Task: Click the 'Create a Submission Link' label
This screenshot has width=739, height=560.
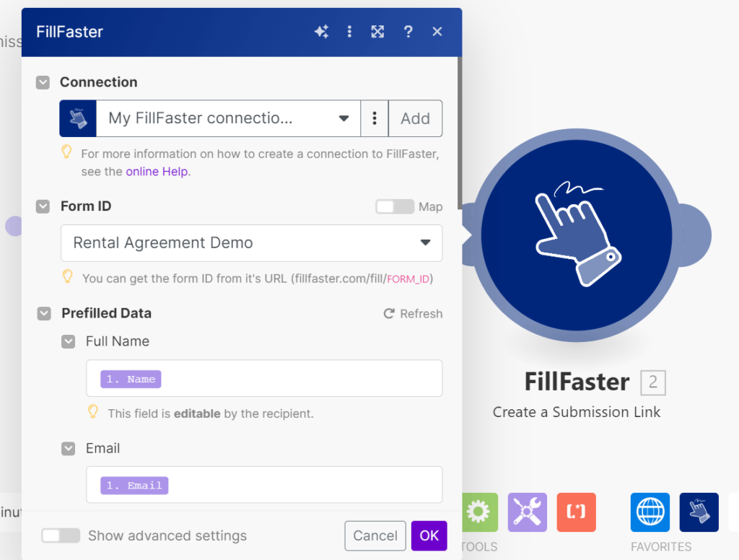Action: tap(577, 412)
